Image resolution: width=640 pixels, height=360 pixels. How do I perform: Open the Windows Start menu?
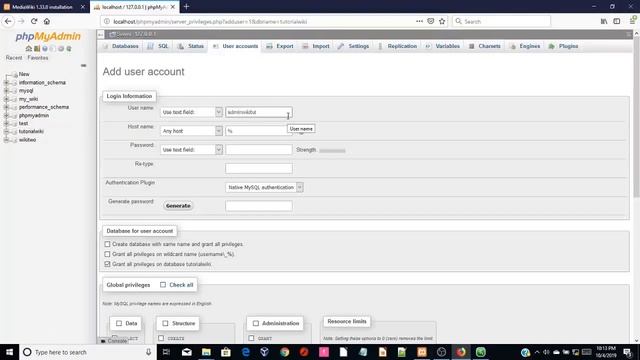(9, 352)
